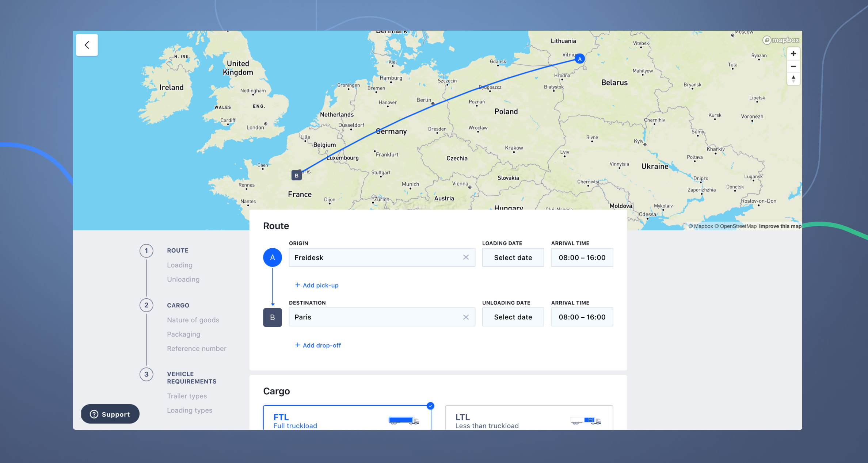Click Add pick-up link
This screenshot has height=463, width=868.
(x=317, y=285)
